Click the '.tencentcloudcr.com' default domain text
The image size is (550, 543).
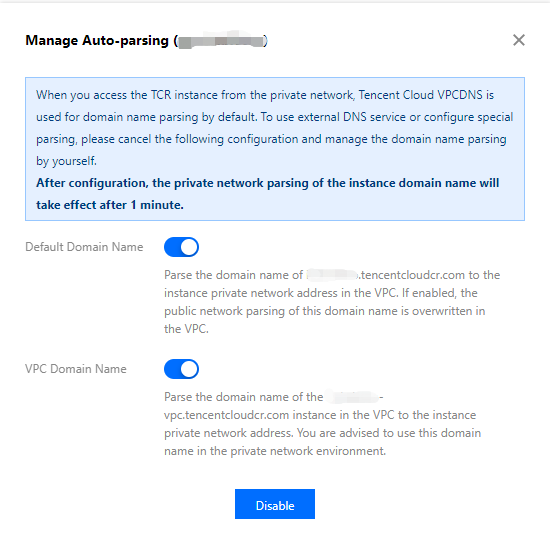click(x=410, y=275)
